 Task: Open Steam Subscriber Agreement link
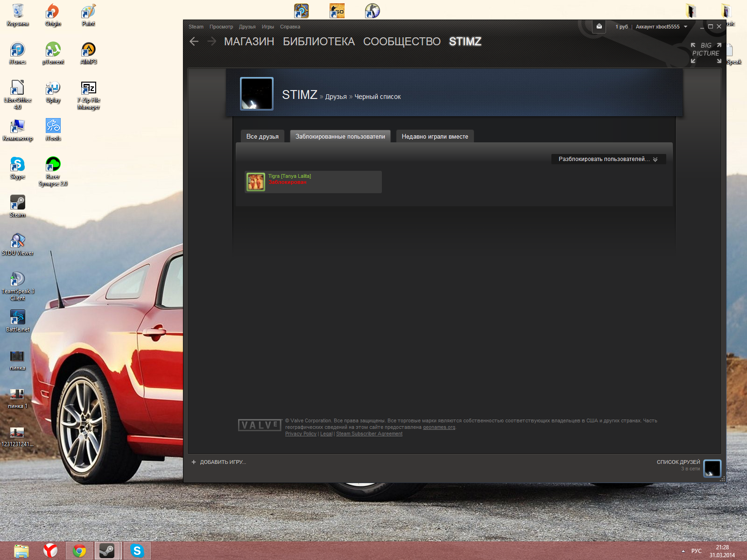pyautogui.click(x=369, y=434)
